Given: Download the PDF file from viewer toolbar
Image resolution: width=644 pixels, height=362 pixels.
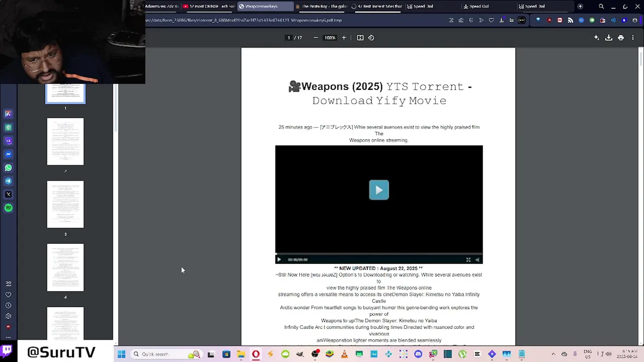Looking at the screenshot, I should pyautogui.click(x=609, y=38).
